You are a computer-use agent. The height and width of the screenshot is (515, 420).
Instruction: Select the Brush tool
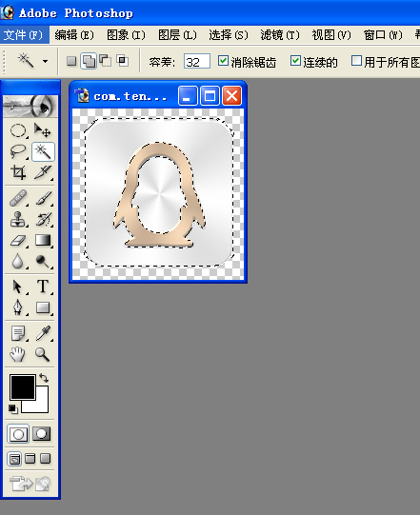(x=43, y=198)
